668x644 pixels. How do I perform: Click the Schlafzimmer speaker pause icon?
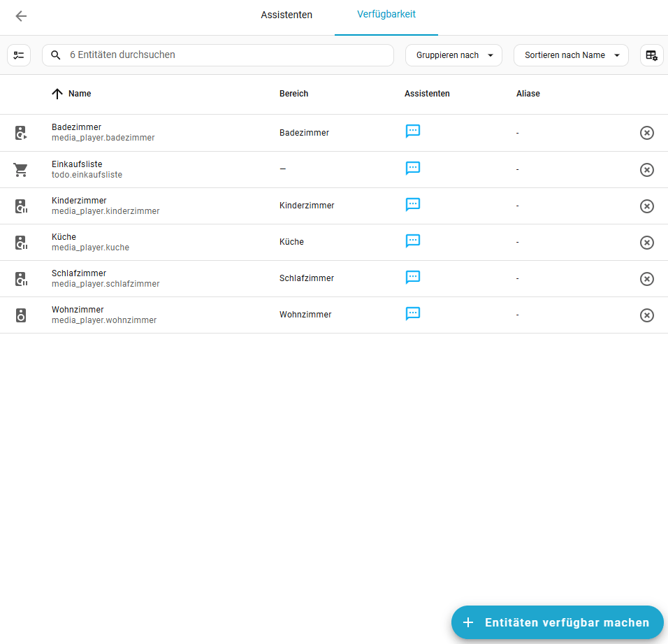click(21, 279)
